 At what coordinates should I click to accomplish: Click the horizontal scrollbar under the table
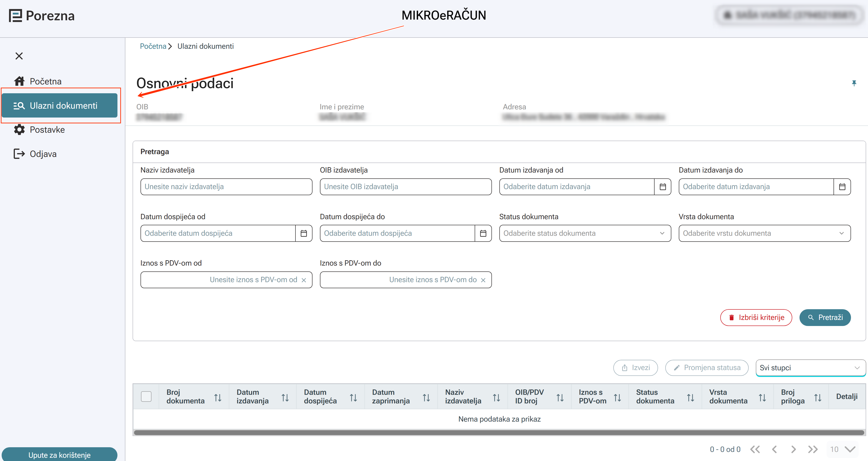click(499, 432)
